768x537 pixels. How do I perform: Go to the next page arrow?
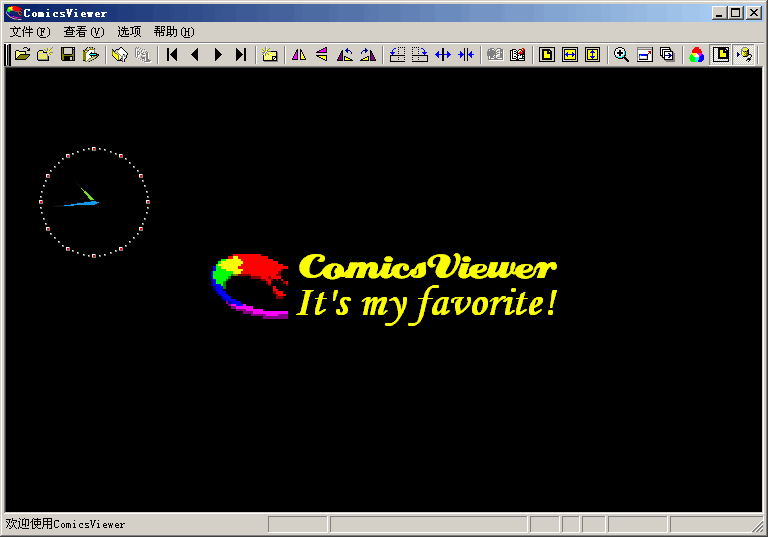pos(218,55)
